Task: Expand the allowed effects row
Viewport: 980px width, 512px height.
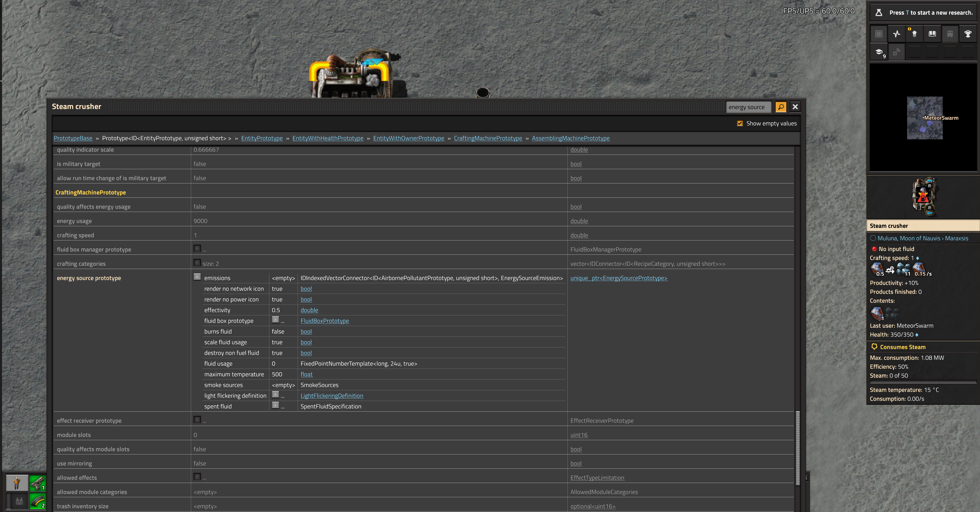Action: coord(197,476)
